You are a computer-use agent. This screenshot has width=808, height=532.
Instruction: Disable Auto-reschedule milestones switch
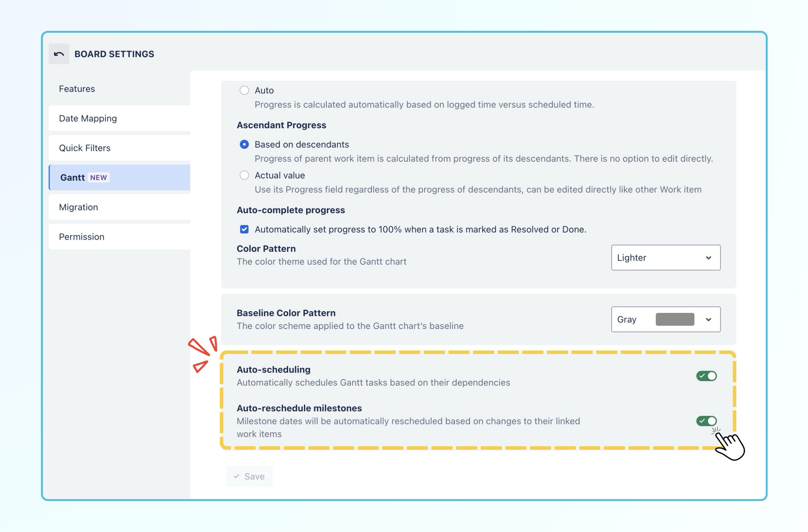pyautogui.click(x=706, y=421)
